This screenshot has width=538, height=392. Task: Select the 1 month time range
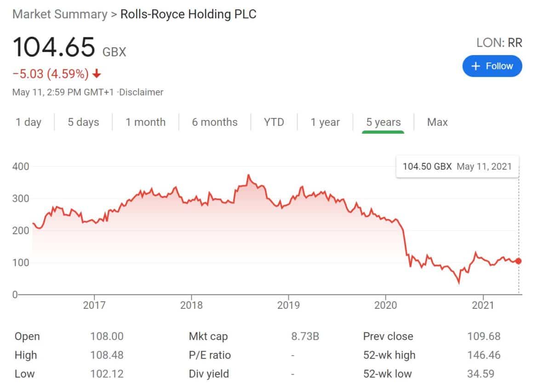click(x=145, y=122)
